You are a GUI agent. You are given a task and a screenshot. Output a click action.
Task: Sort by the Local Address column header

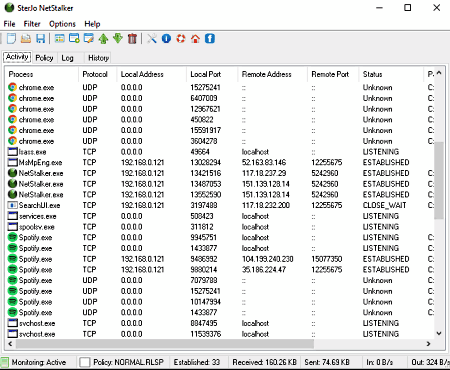pyautogui.click(x=151, y=74)
